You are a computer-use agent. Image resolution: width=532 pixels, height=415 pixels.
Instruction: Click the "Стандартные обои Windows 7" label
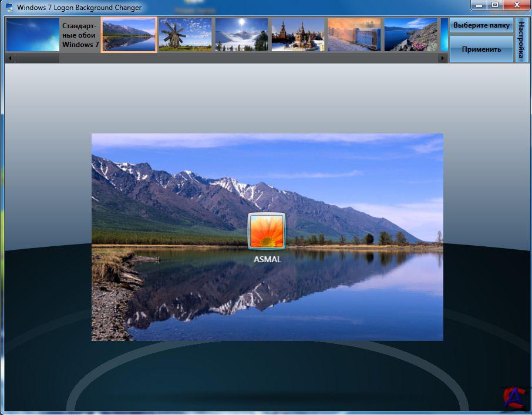80,35
